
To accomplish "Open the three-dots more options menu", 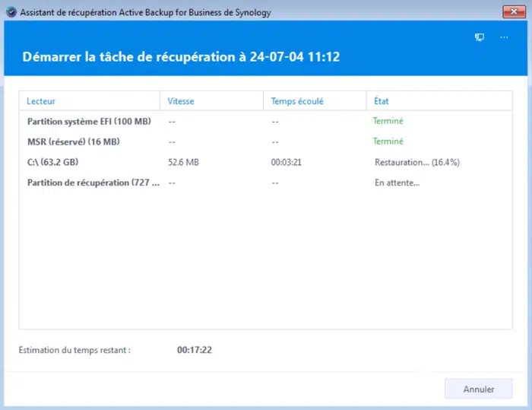I will (x=504, y=37).
